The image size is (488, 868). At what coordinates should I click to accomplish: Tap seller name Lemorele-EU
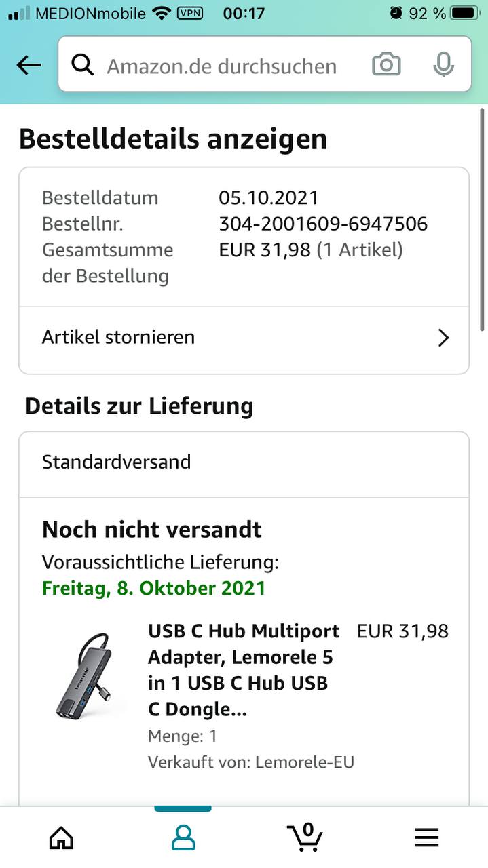coord(304,762)
